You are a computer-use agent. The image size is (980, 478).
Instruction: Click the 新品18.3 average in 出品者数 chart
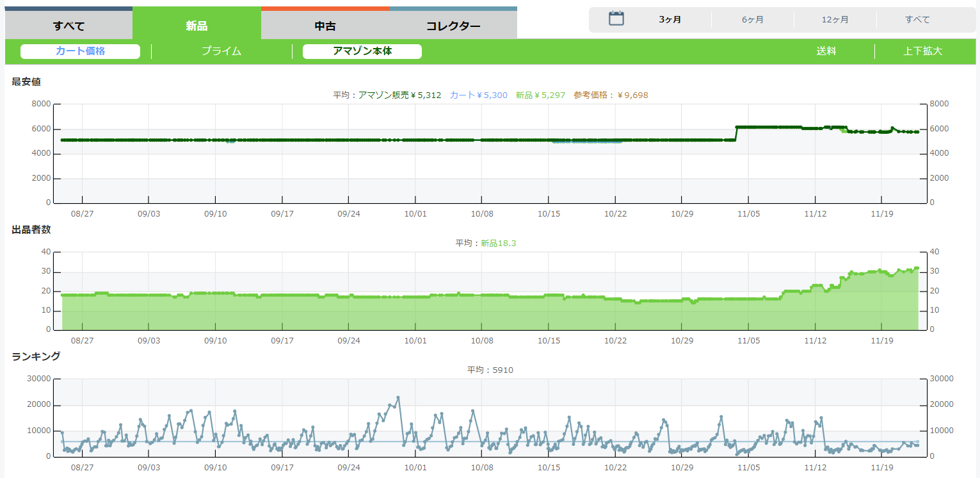(499, 243)
